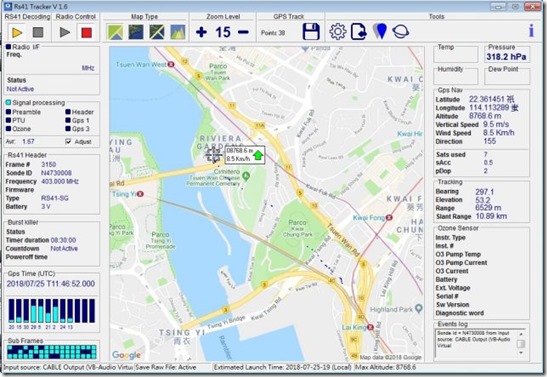
Task: Click the Google logo on the map
Action: pyautogui.click(x=126, y=355)
